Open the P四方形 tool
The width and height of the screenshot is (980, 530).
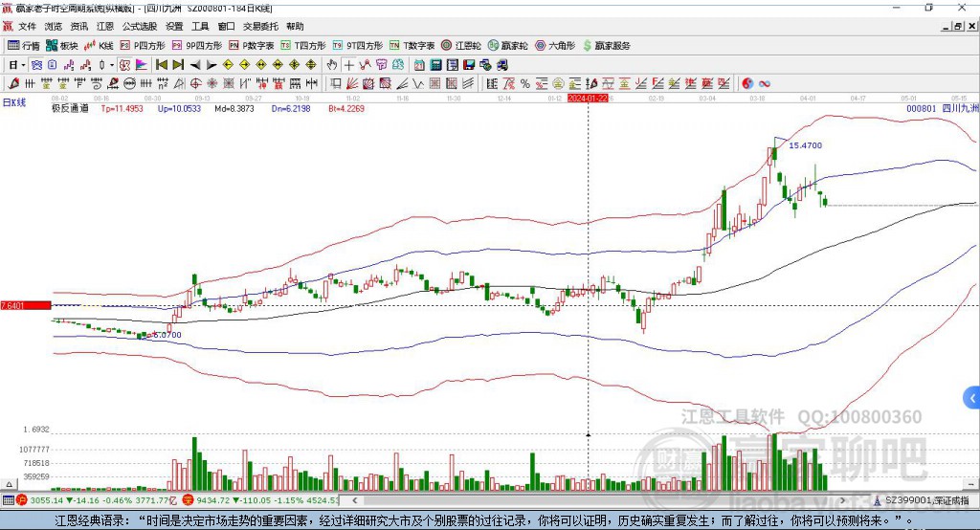click(x=143, y=46)
